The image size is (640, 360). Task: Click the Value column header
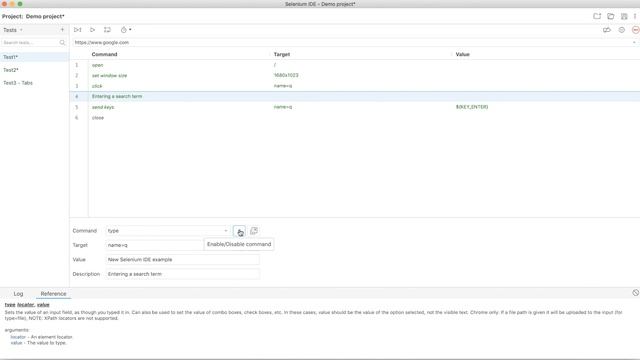[462, 54]
